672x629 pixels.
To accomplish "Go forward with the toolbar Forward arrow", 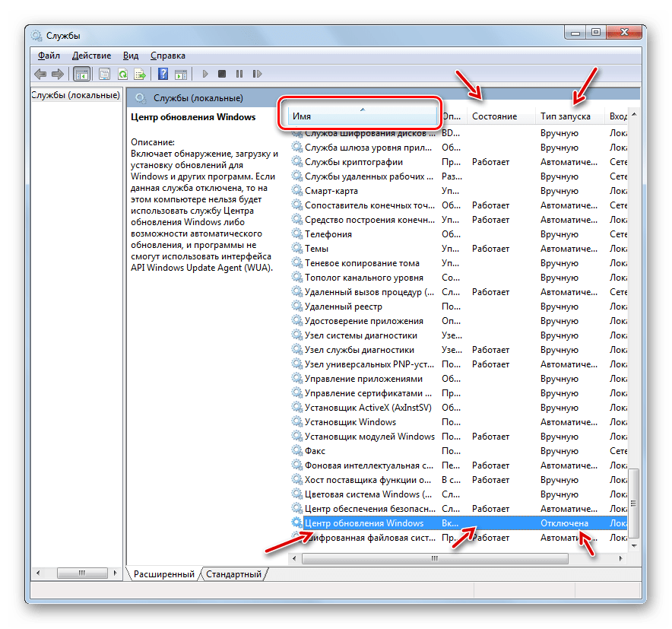I will click(x=58, y=75).
